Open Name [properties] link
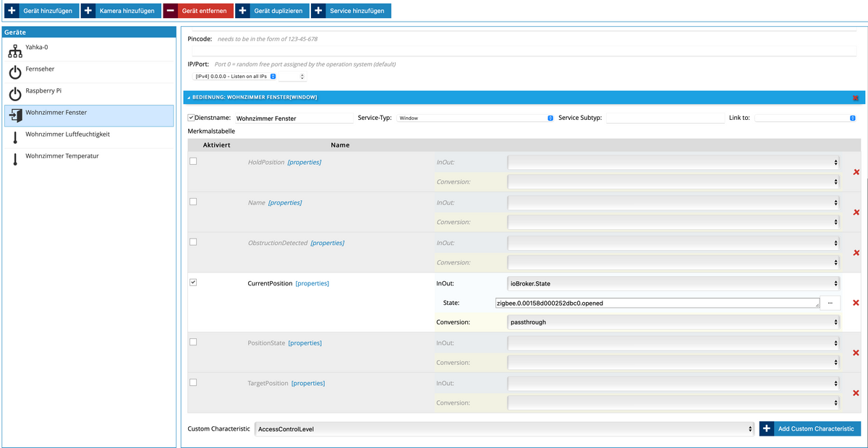The image size is (868, 448). coord(285,203)
